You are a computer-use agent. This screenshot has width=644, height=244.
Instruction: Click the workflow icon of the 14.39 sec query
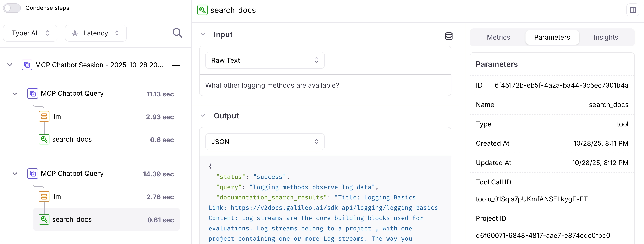(x=33, y=174)
